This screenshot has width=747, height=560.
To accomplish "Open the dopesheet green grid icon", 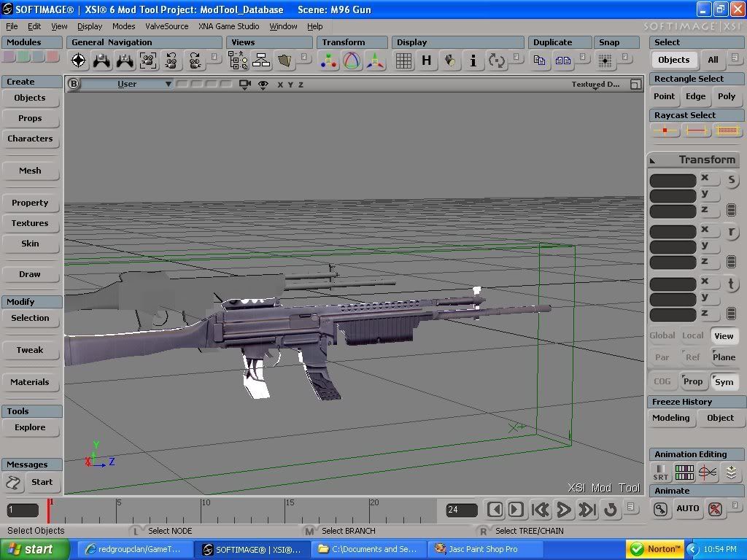I will tap(684, 472).
